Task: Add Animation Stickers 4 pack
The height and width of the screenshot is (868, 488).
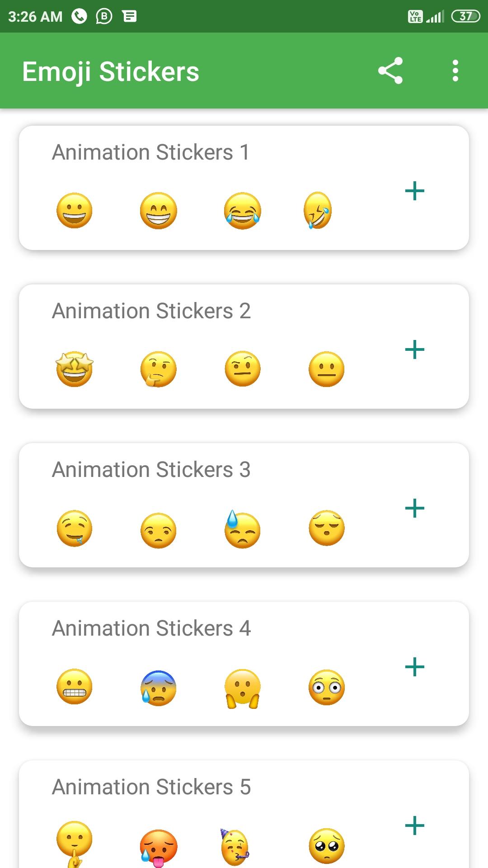Action: point(414,667)
